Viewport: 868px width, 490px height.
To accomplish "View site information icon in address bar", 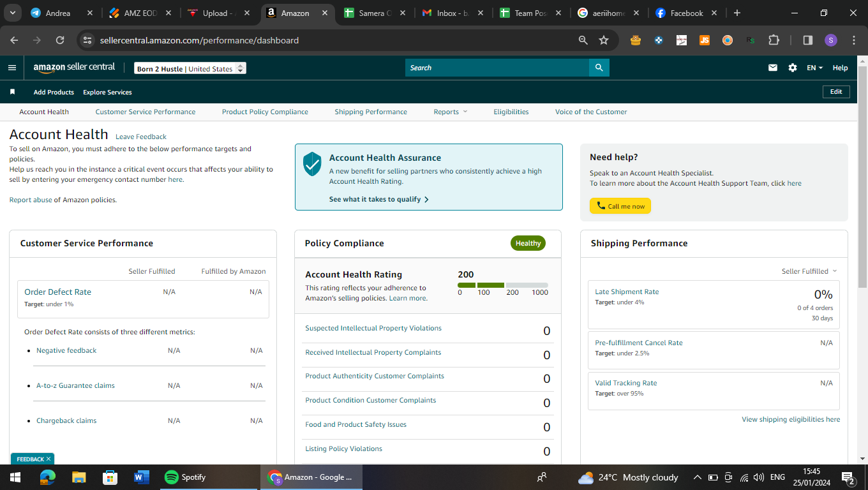I will 88,40.
